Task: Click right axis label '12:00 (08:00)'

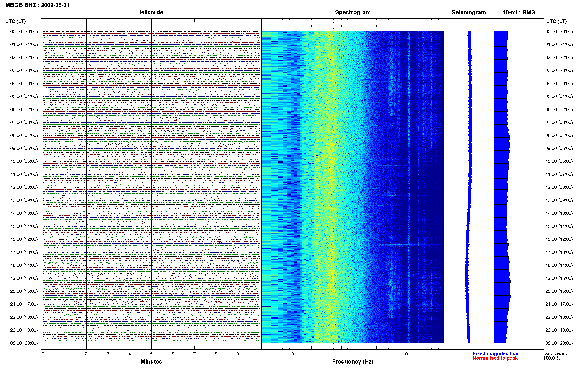Action: click(559, 187)
